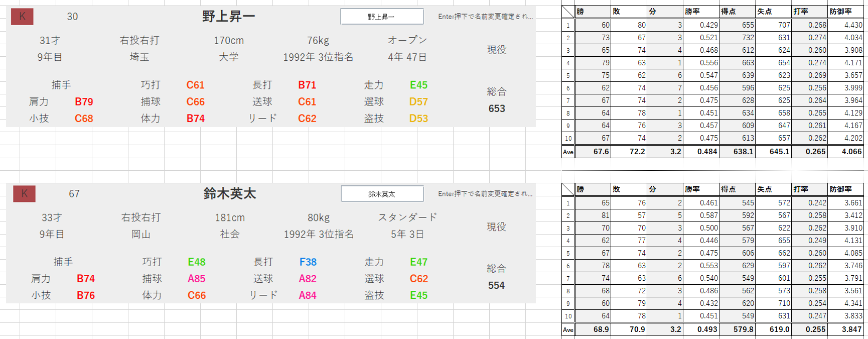Click 鈴木英太's 走力 rating E47
Screen dimensions: 868x339
[x=418, y=262]
